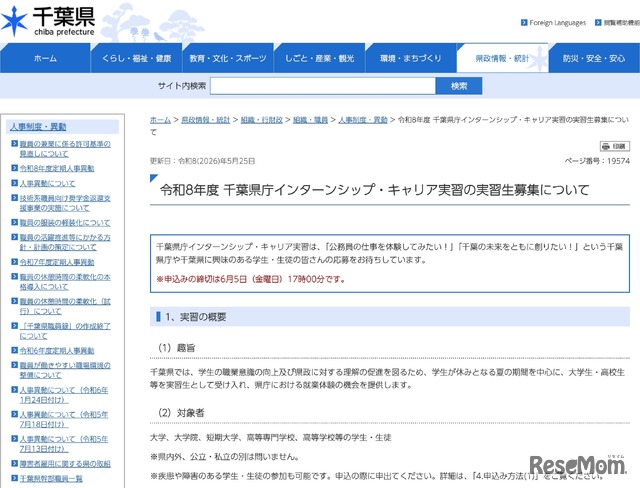Screen dimensions: 640x488
Task: Open the Foreign Languages link
Action: pos(553,23)
